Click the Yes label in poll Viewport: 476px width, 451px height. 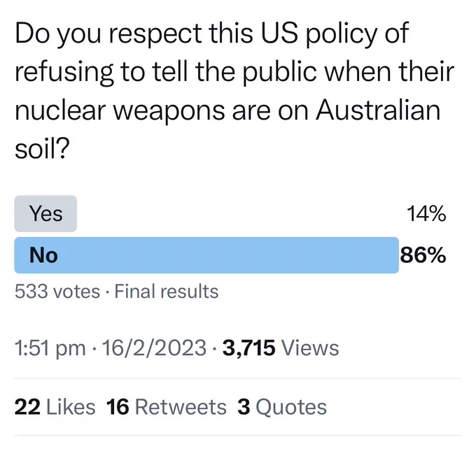coord(45,213)
